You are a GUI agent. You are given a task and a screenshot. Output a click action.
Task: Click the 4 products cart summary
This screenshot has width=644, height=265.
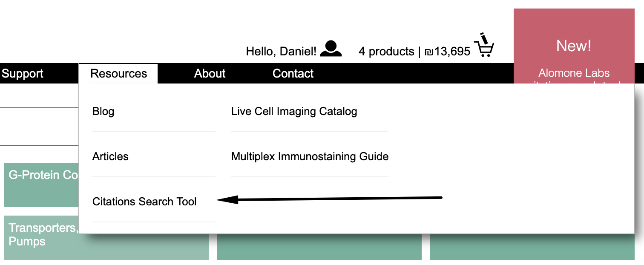[386, 52]
